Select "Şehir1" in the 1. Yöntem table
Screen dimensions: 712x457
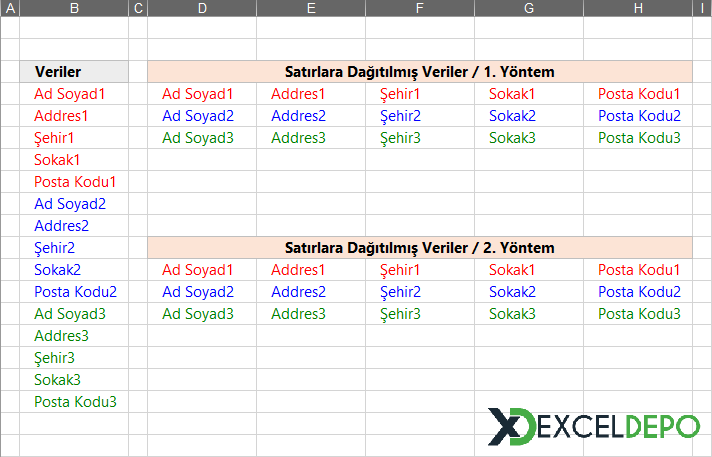pyautogui.click(x=400, y=94)
